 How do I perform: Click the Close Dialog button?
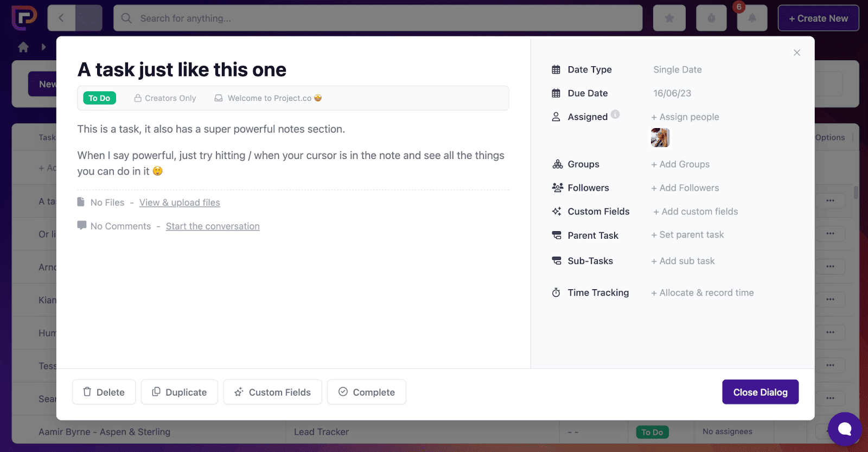[x=760, y=392]
